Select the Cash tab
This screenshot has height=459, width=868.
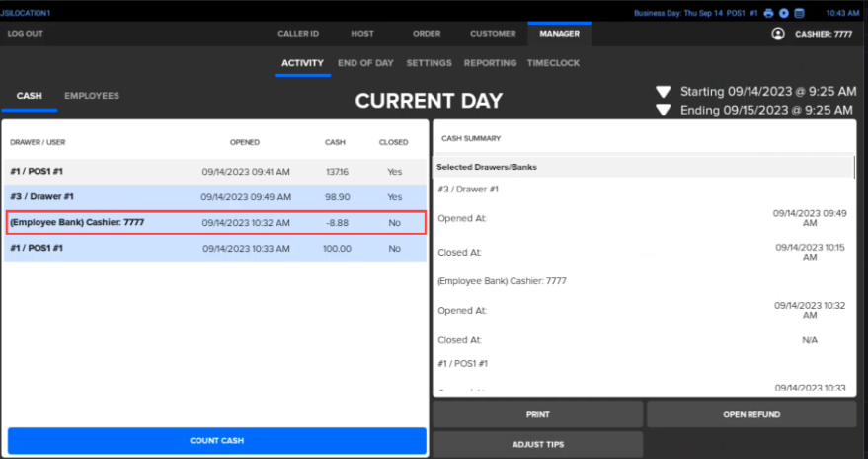30,96
